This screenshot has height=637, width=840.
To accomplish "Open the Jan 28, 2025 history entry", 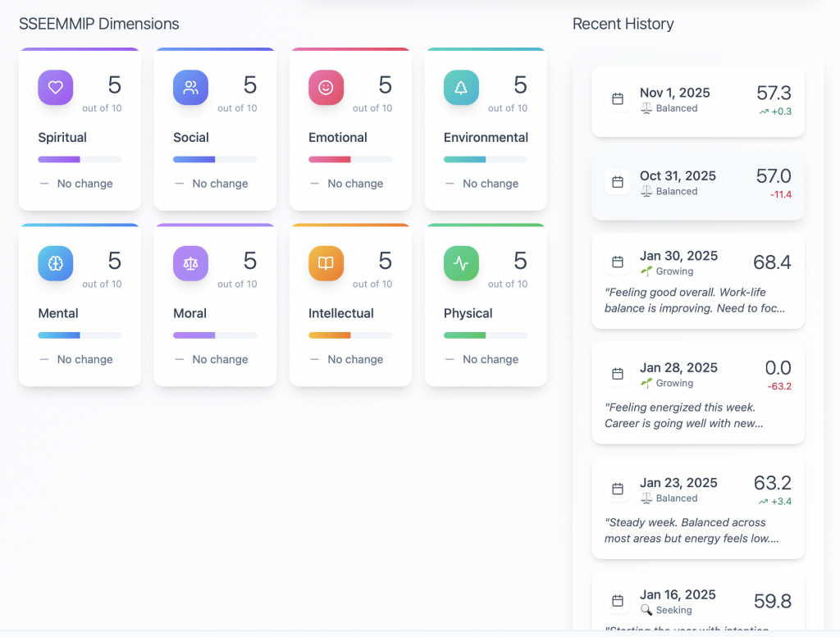I will (x=697, y=394).
